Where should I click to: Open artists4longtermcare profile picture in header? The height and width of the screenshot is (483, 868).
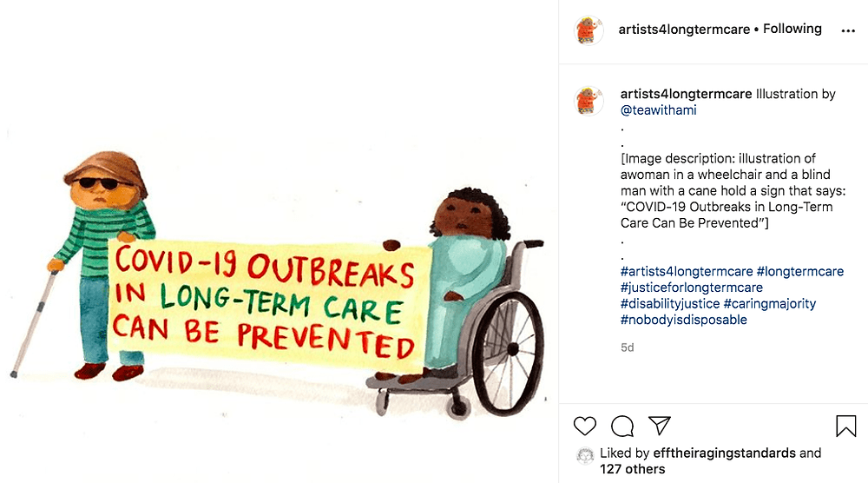(x=589, y=30)
